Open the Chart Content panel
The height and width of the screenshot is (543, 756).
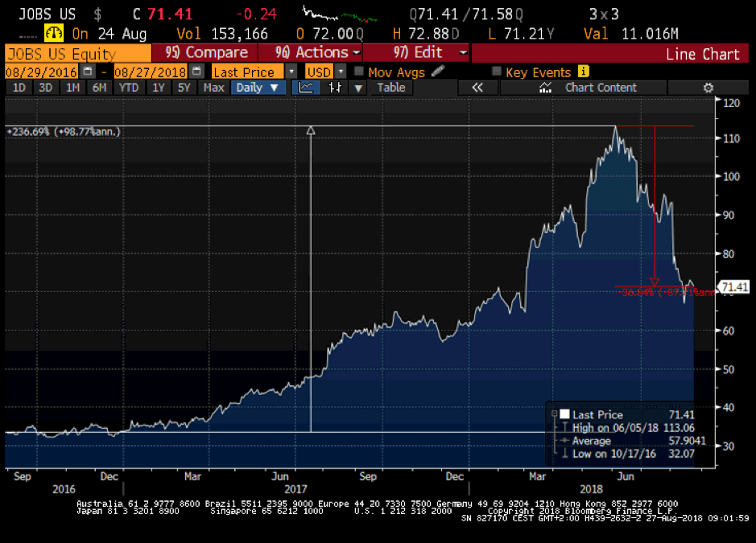[584, 88]
